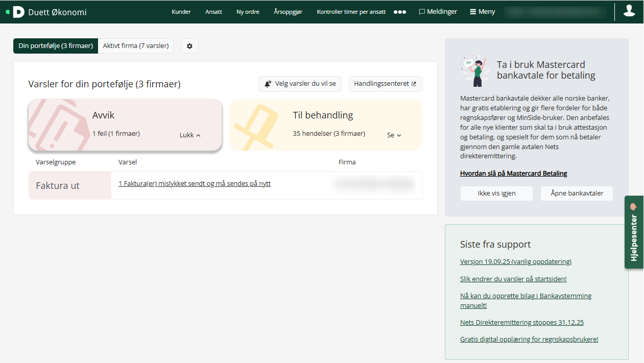
Task: Open Kontroller timer per ansatt
Action: pyautogui.click(x=351, y=12)
